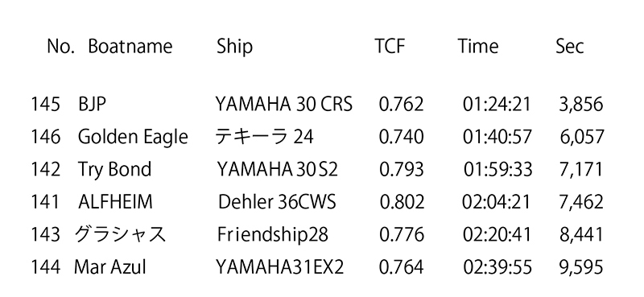This screenshot has width=644, height=297.
Task: Click the time value 02:39:55
Action: pos(497,267)
